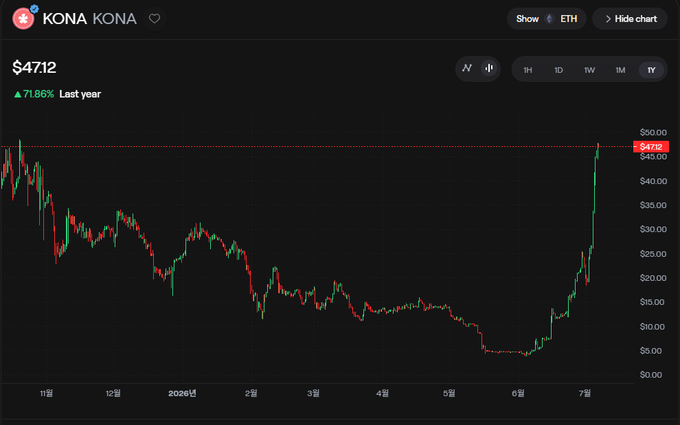Switch to candlestick chart view icon
This screenshot has width=680, height=425.
[489, 68]
